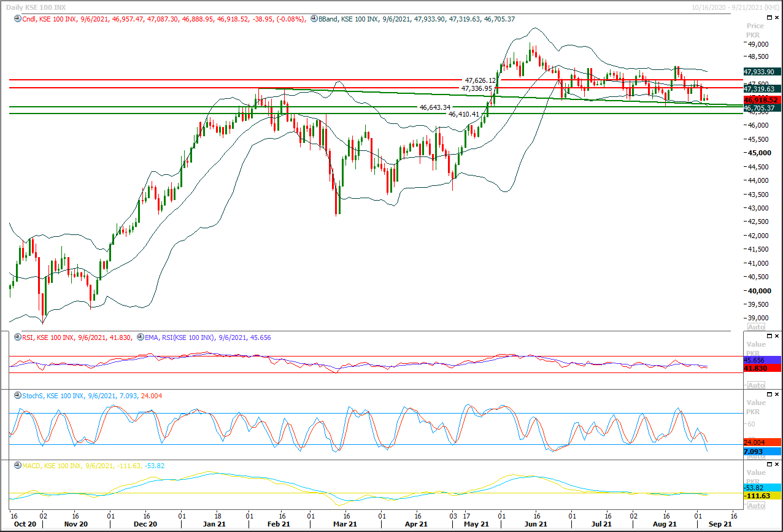Click Auto scale on the RSI pane
The width and height of the screenshot is (783, 532).
point(756,385)
